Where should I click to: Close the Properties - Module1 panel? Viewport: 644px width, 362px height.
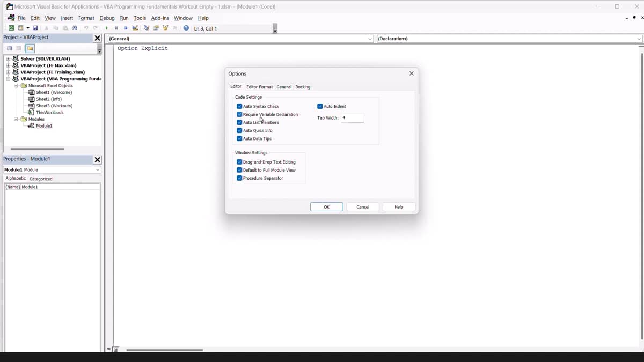coord(97,160)
